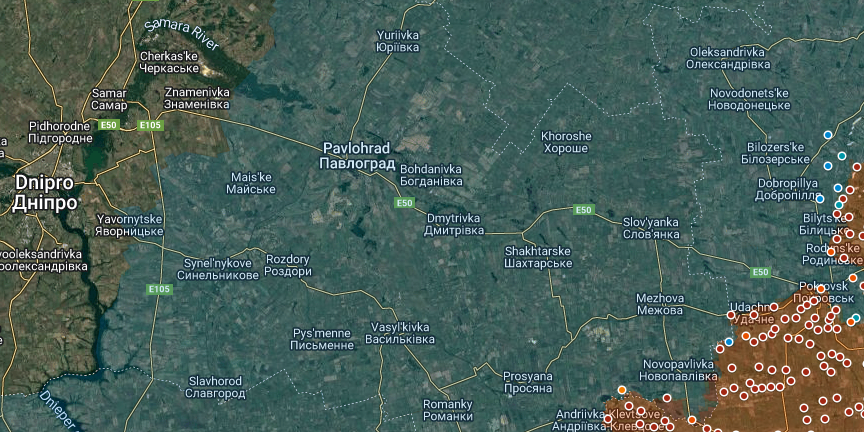Click the E105 shield below Znamenivka
This screenshot has height=432, width=864.
click(x=150, y=125)
